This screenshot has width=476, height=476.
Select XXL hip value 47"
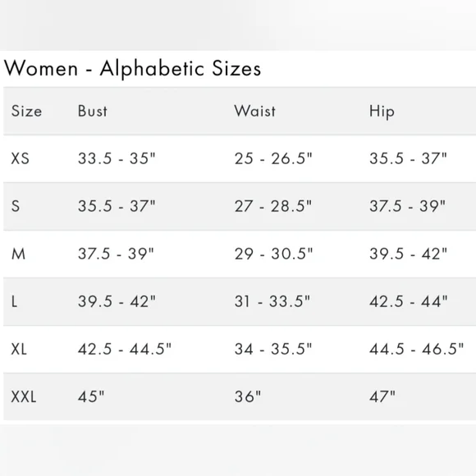point(382,396)
